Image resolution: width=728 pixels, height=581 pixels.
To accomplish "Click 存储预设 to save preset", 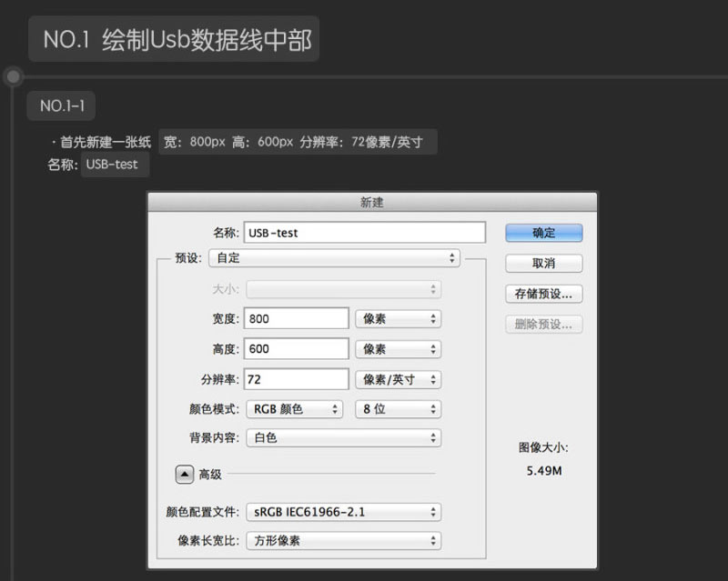I will pos(543,294).
